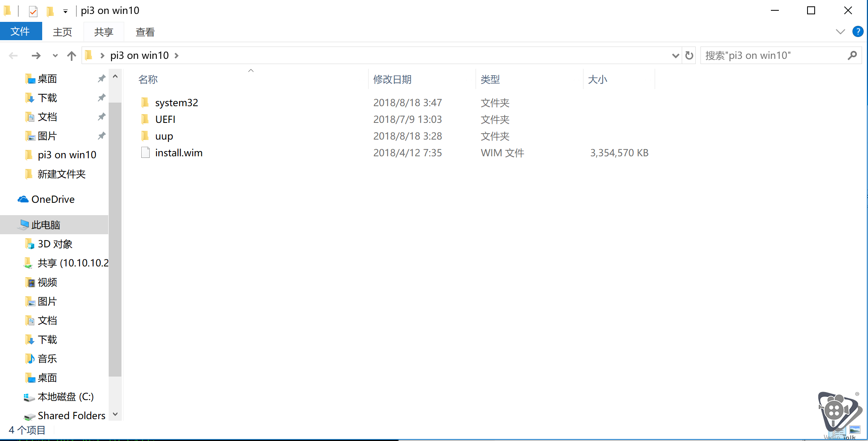Open Shared Folders in navigation pane
868x441 pixels.
click(x=72, y=416)
